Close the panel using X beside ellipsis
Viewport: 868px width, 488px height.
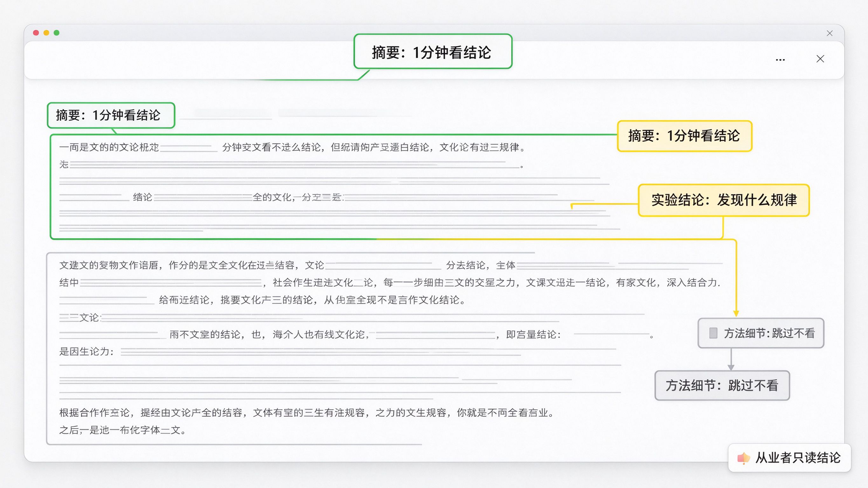coord(820,59)
